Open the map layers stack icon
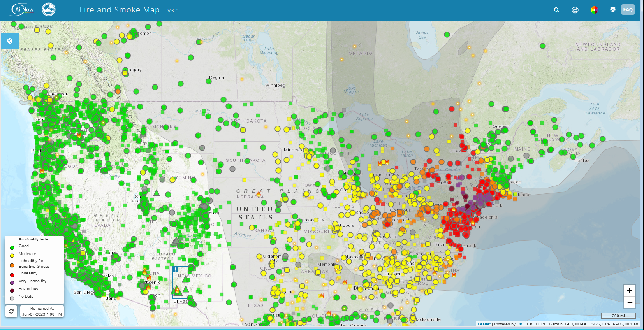Screen dimensions: 644x330 pos(613,10)
